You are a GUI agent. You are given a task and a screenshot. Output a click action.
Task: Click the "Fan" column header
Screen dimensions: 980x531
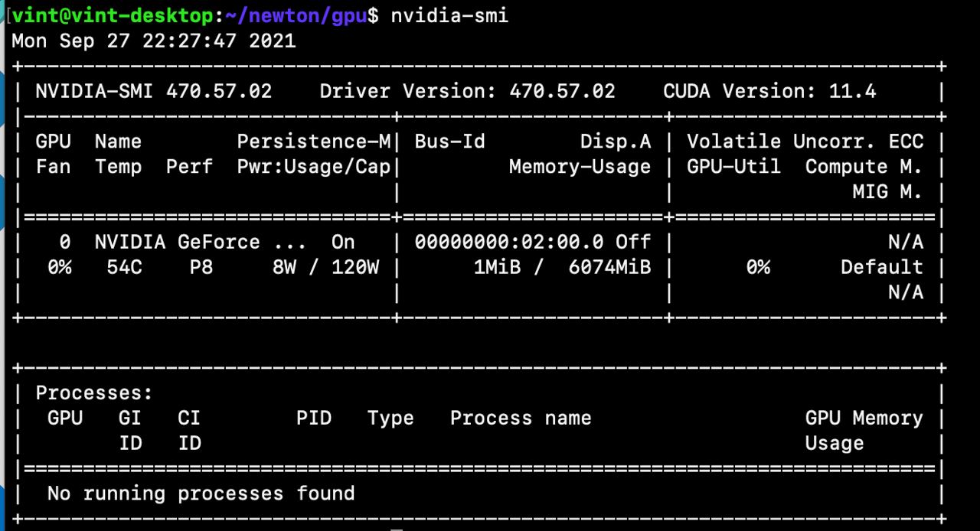click(53, 167)
